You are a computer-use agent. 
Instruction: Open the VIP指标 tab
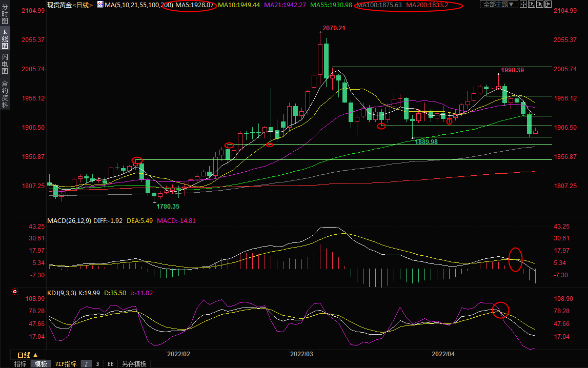coord(66,364)
